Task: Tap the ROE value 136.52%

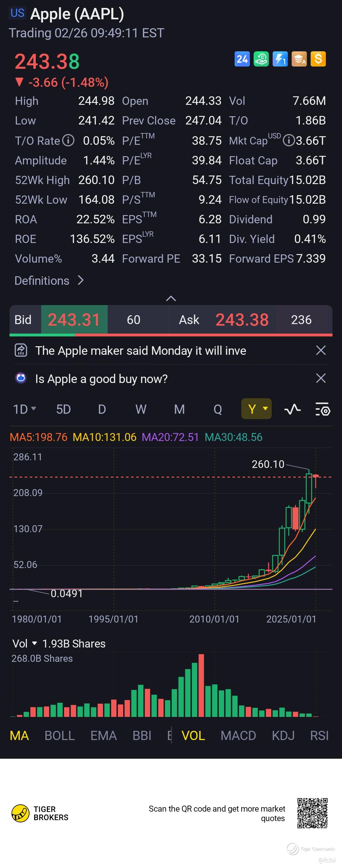Action: point(92,239)
